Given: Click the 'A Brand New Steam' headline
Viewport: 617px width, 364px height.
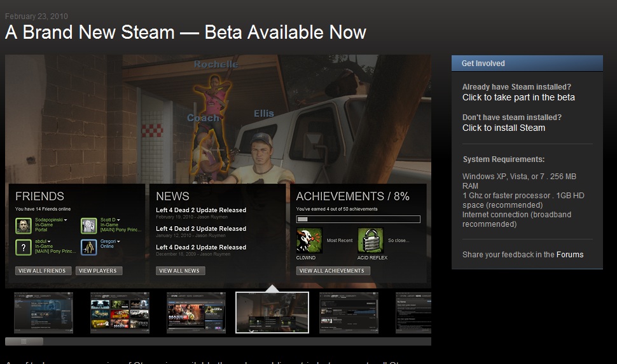Looking at the screenshot, I should point(186,32).
